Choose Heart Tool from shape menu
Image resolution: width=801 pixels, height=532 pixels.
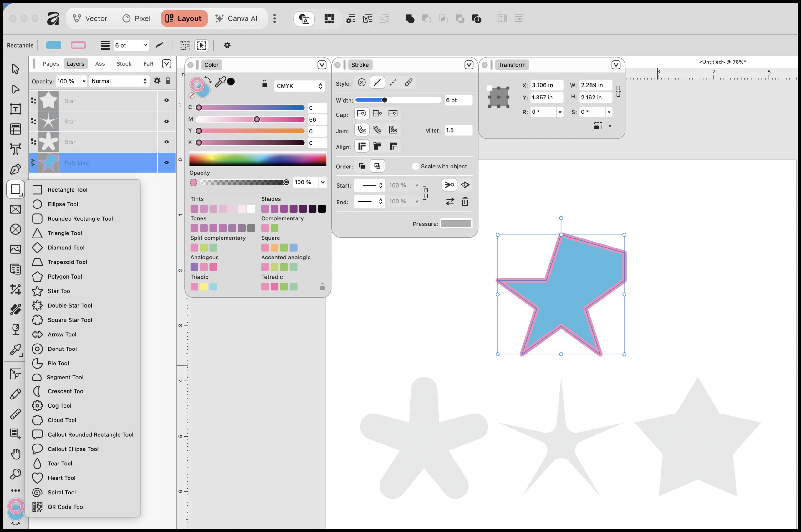[61, 478]
